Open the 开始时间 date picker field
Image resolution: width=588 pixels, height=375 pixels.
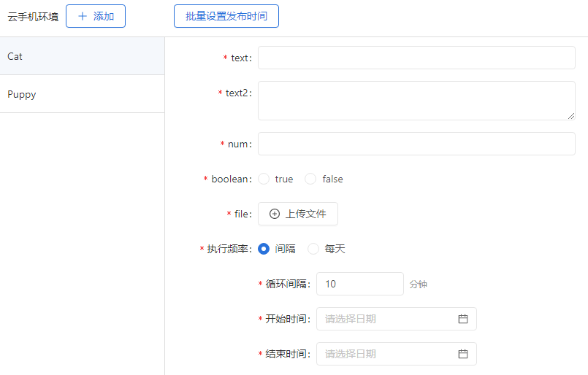pos(387,319)
